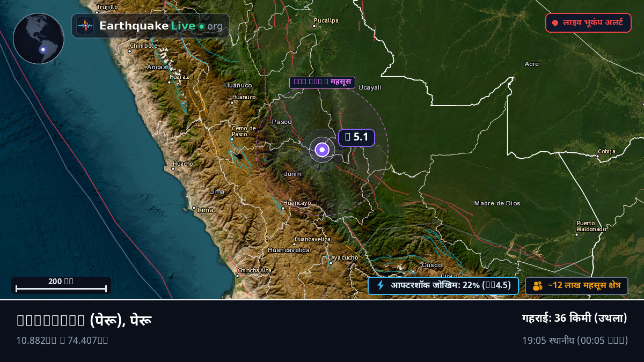Click the purple epicenter marker on the map
Viewport: 644px width, 362px height.
322,150
